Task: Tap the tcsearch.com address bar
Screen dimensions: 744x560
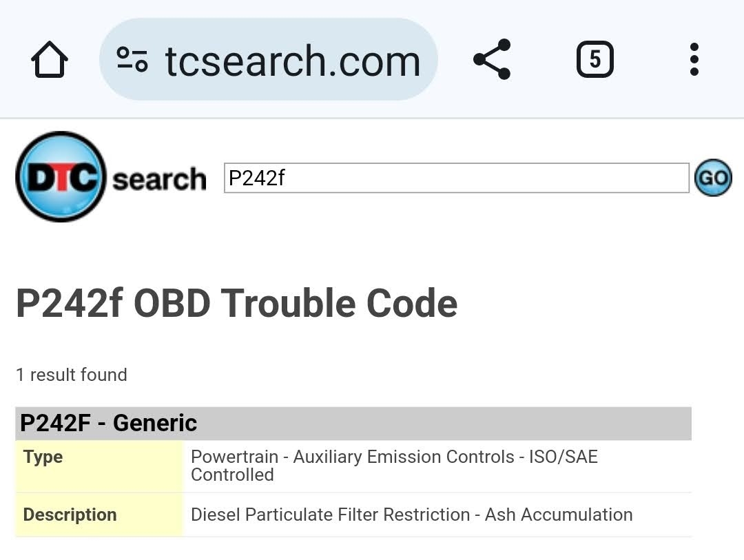Action: [268, 59]
